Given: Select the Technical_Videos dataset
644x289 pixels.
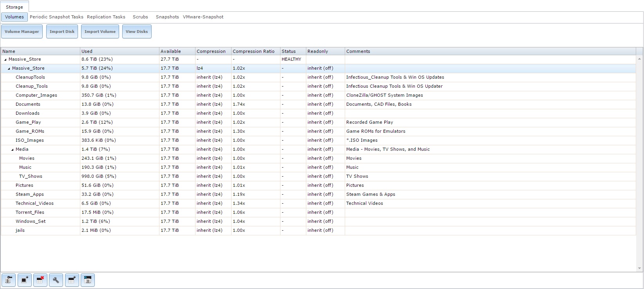Looking at the screenshot, I should tap(34, 204).
